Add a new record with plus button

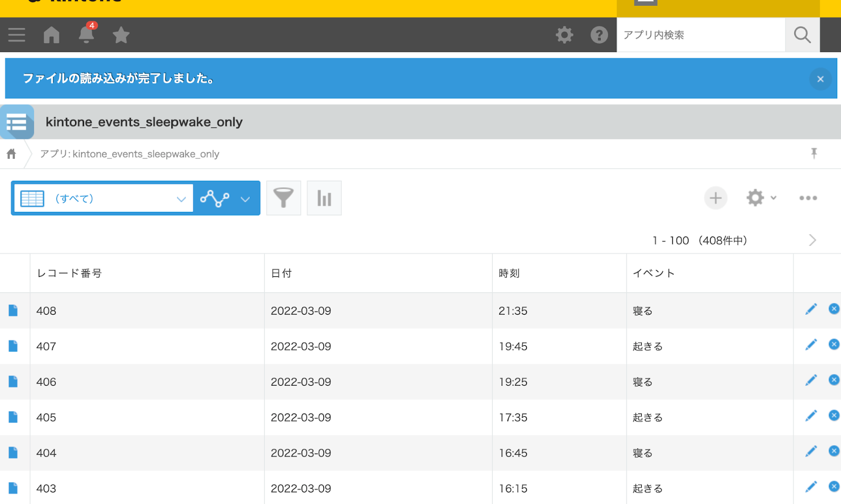point(715,198)
